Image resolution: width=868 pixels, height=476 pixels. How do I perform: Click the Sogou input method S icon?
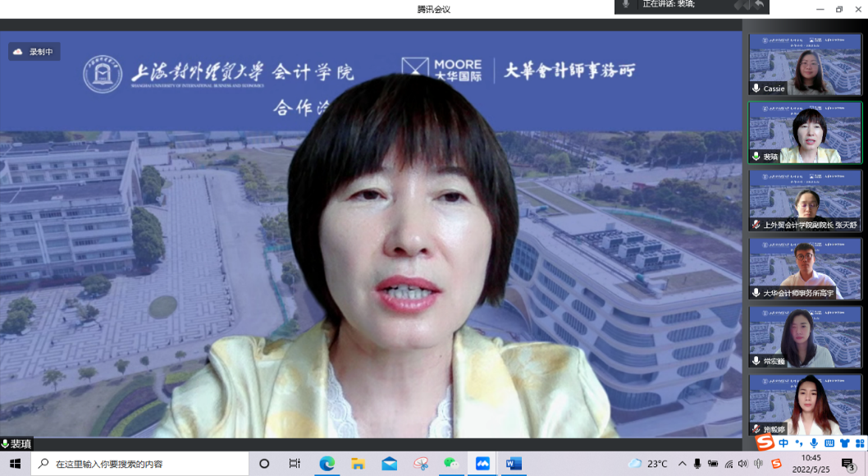coord(765,443)
